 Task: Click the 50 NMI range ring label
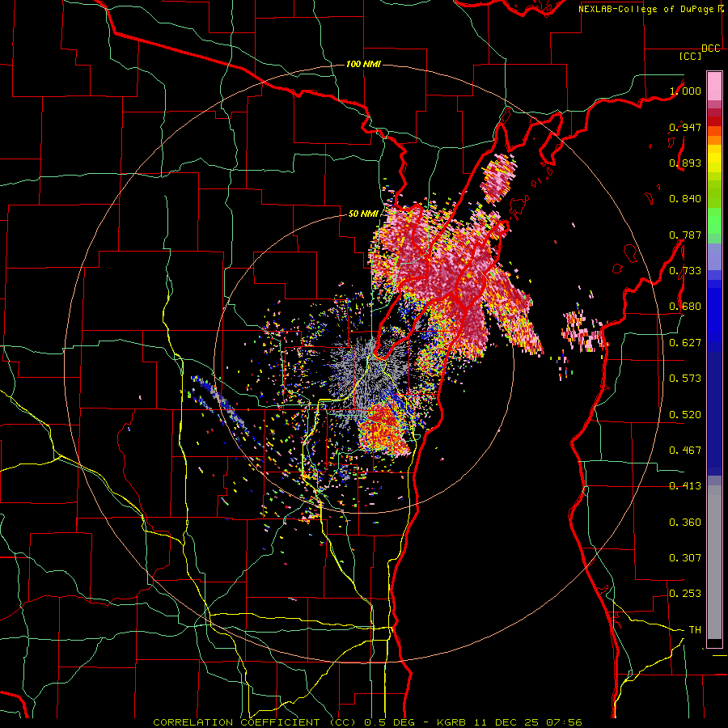(x=363, y=214)
